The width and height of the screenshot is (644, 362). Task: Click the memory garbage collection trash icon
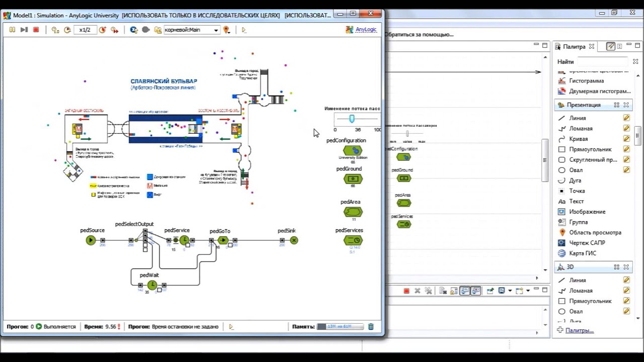pyautogui.click(x=371, y=326)
